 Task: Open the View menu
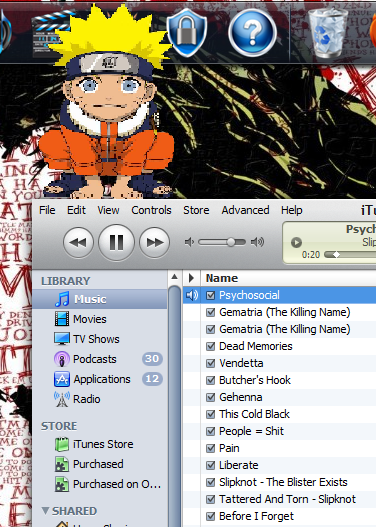click(x=108, y=210)
